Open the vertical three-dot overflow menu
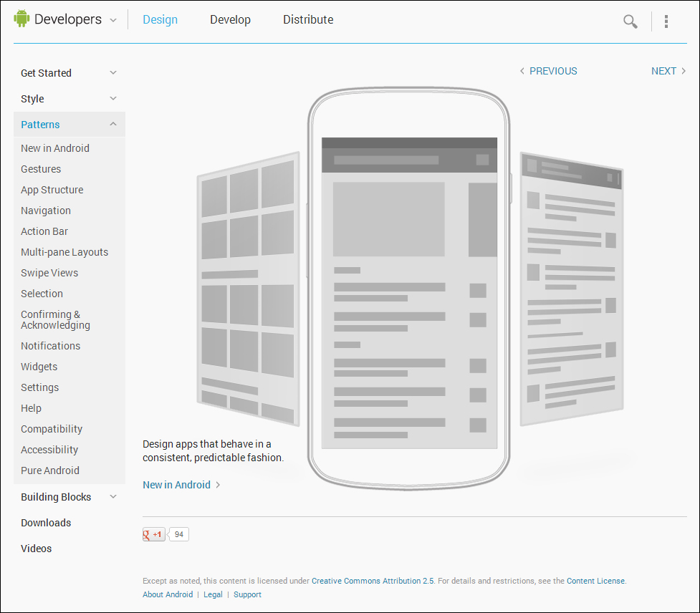Screen dimensions: 700x613 (x=666, y=21)
